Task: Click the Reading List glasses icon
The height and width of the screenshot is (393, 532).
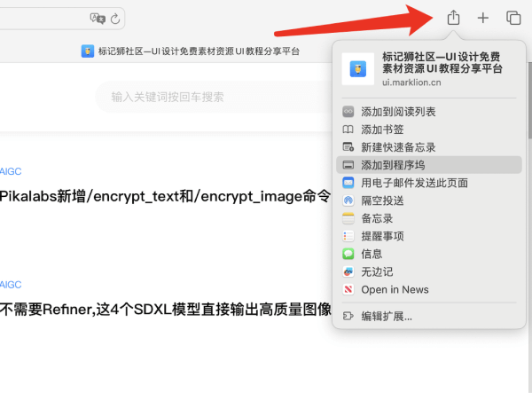Action: coord(348,112)
